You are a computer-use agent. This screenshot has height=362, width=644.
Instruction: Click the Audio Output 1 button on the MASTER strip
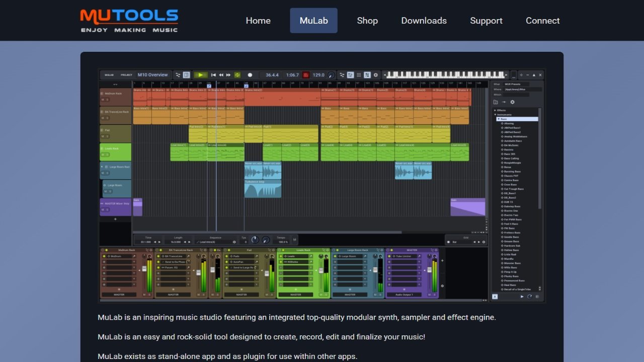(x=405, y=295)
